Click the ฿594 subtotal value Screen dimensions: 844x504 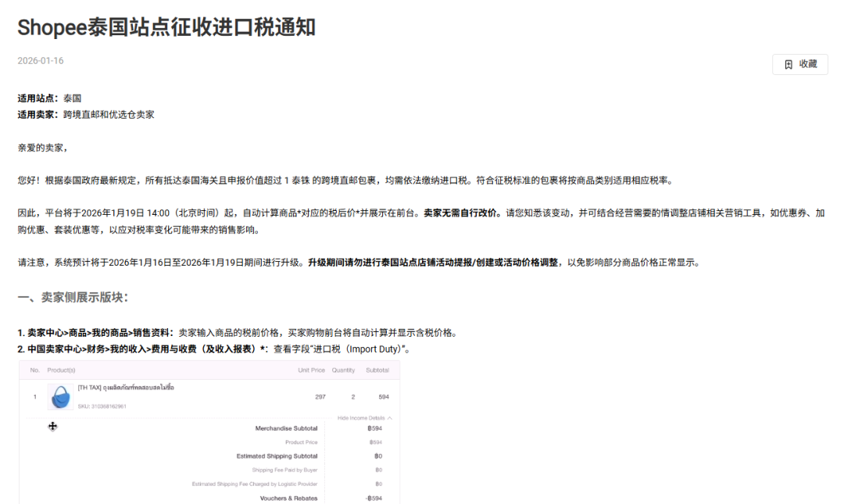point(374,428)
